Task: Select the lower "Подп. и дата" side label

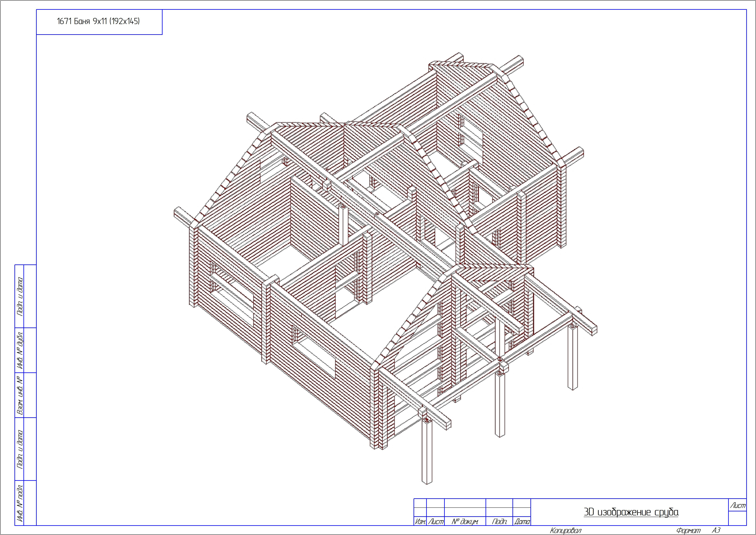Action: 20,449
